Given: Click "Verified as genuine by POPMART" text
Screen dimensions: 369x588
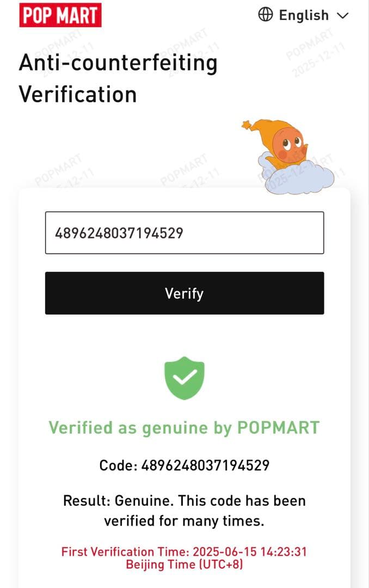Looking at the screenshot, I should coord(184,428).
